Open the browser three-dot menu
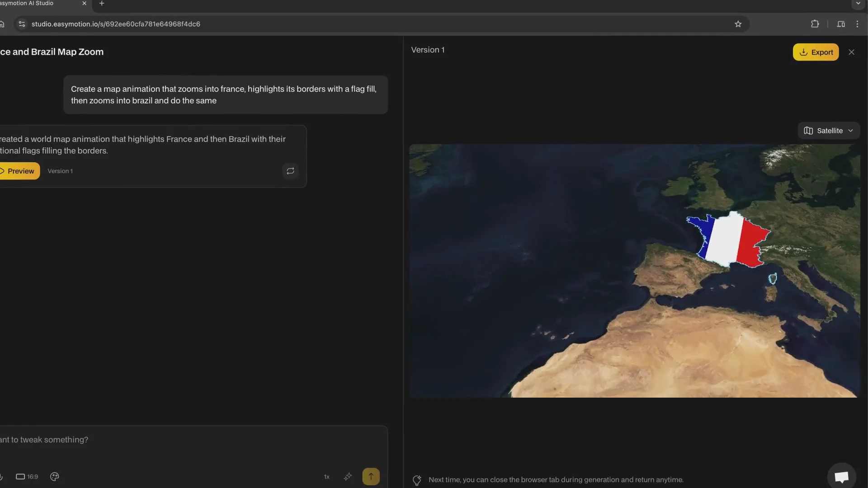This screenshot has height=488, width=868. [857, 24]
